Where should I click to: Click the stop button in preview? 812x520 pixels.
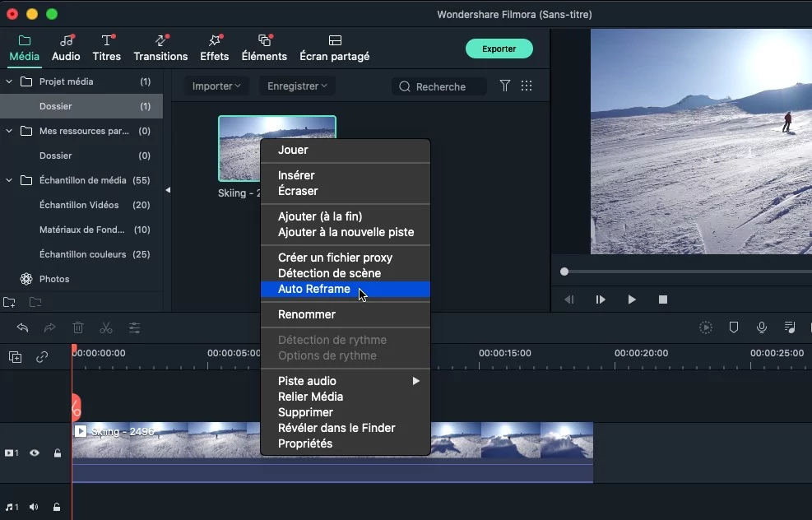point(663,299)
